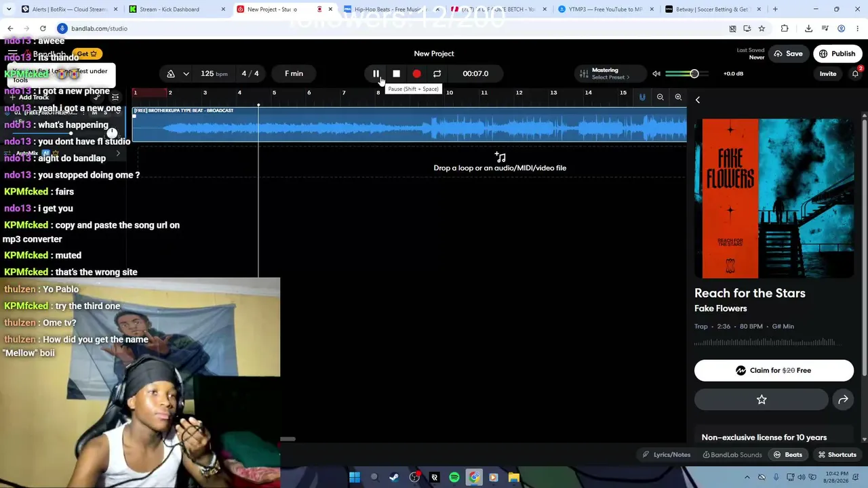Open Steam from the taskbar
Viewport: 868px width, 488px height.
click(x=394, y=477)
